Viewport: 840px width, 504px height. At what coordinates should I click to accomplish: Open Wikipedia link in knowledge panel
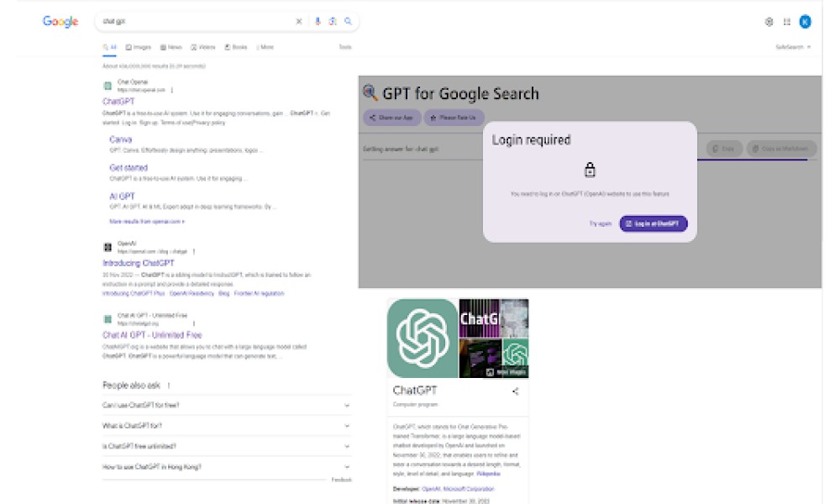[x=488, y=474]
